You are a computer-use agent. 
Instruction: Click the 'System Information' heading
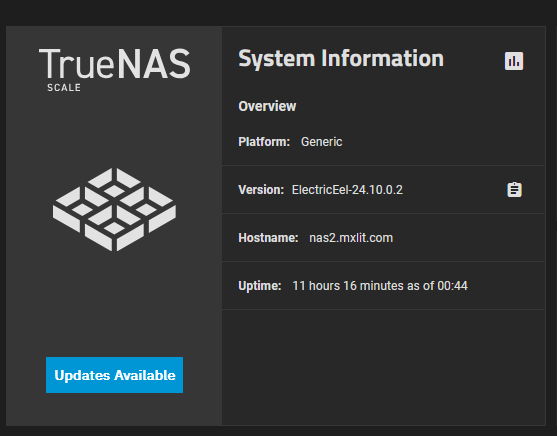coord(341,58)
